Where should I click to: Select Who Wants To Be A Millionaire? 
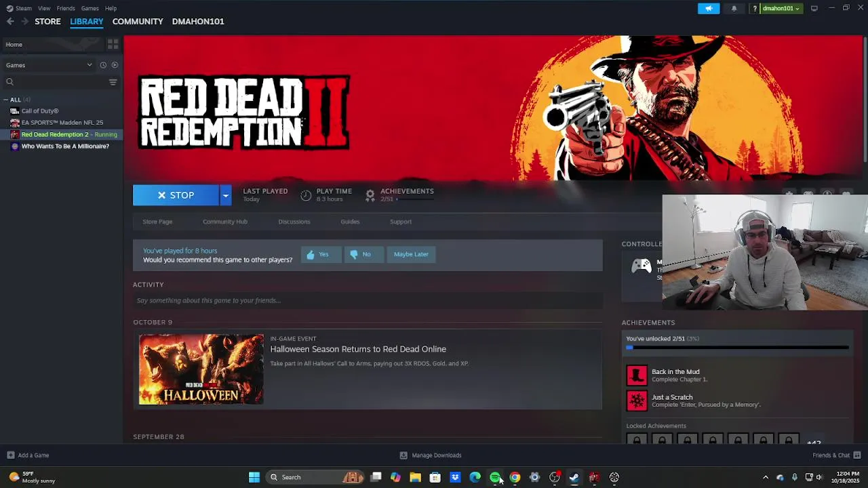point(65,146)
